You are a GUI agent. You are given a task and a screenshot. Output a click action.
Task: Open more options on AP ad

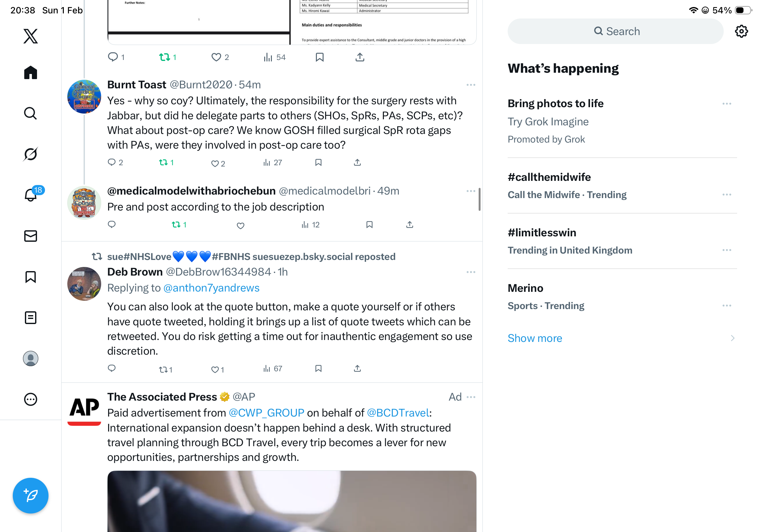click(x=471, y=397)
